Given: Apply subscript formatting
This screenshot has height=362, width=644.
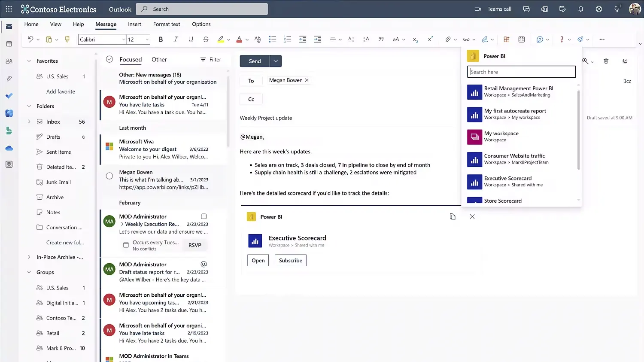Looking at the screenshot, I should click(415, 39).
